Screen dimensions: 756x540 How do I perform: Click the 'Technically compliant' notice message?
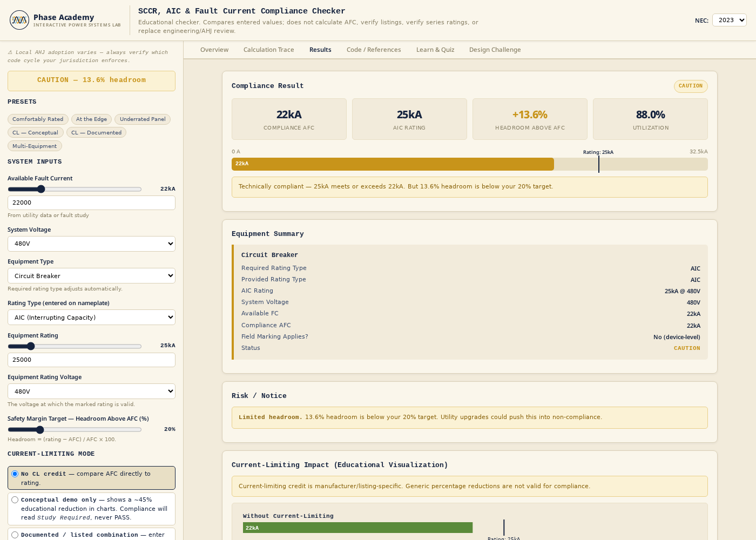click(469, 187)
